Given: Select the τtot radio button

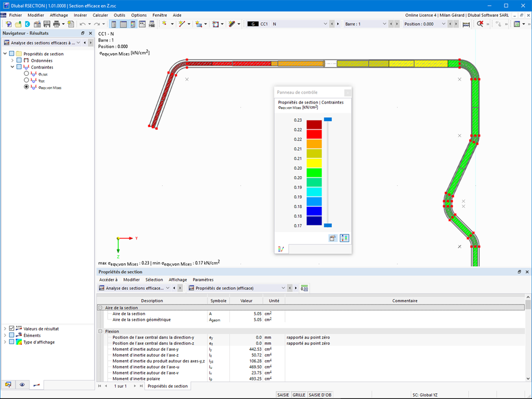Looking at the screenshot, I should 26,81.
